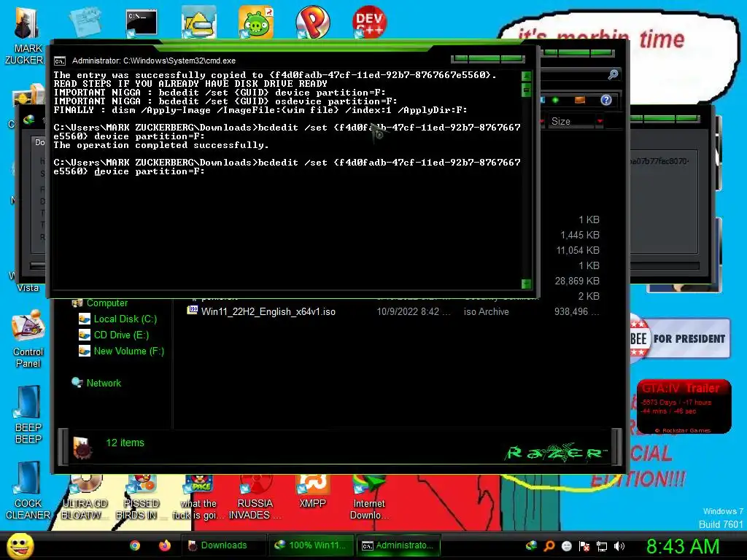This screenshot has width=747, height=560.
Task: Click the cmd.exe title bar system icon
Action: 60,61
